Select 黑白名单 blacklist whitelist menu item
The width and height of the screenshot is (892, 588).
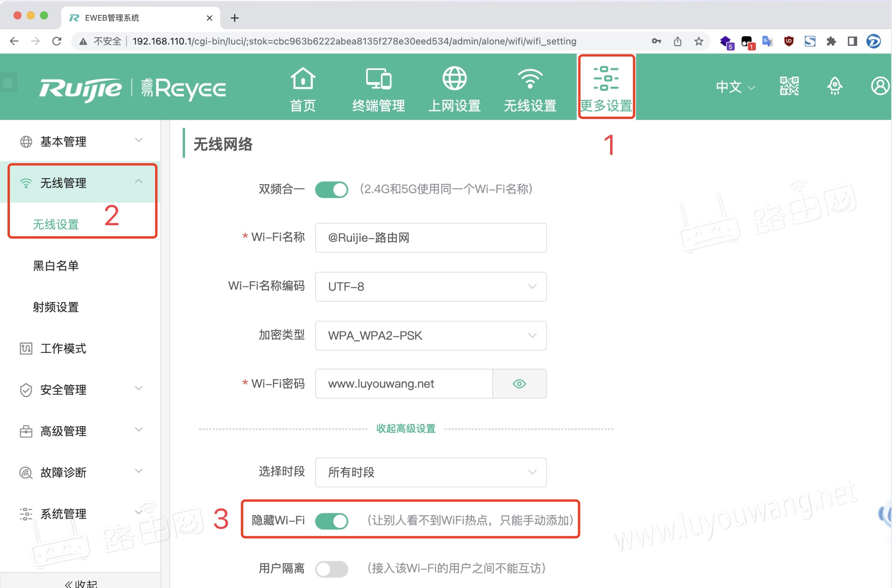(x=55, y=266)
